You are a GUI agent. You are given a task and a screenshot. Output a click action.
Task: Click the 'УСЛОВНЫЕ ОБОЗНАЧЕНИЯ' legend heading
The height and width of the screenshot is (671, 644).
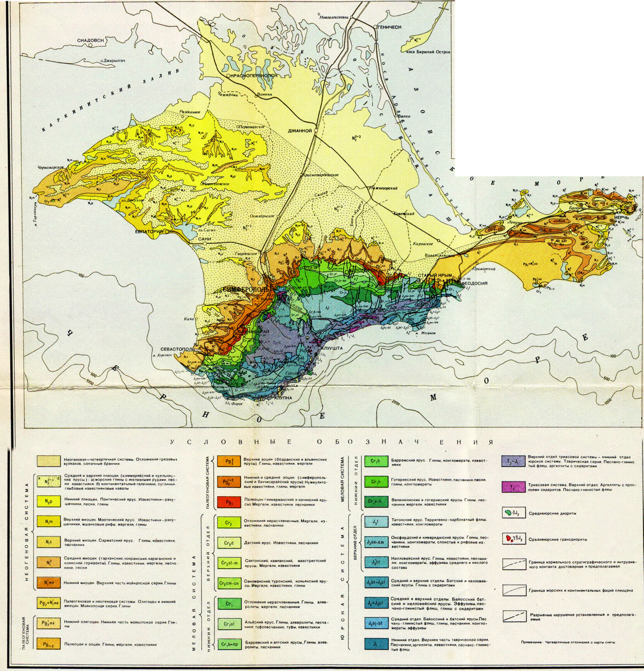pyautogui.click(x=332, y=442)
